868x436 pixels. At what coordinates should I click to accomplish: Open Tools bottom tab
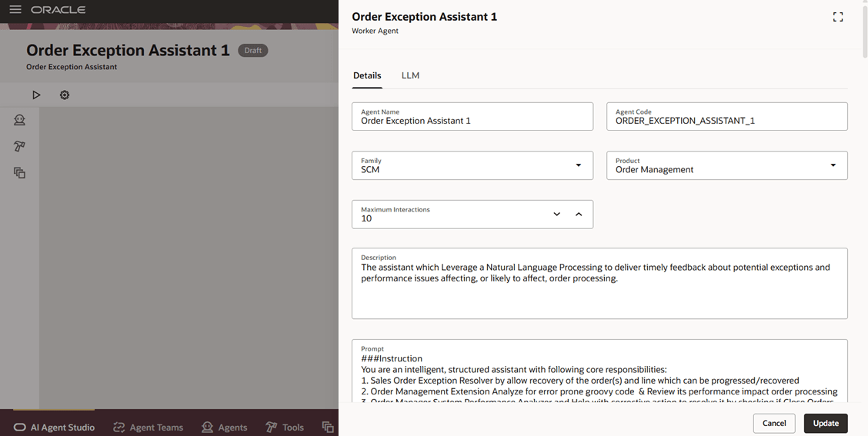285,427
